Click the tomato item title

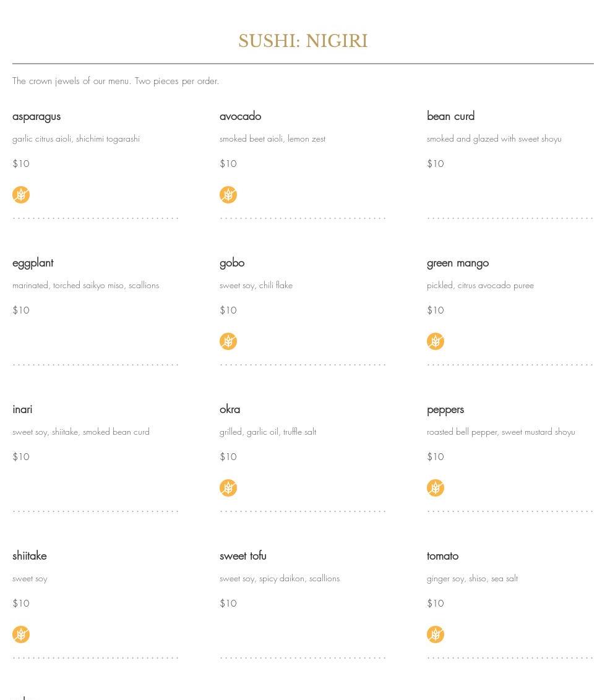pos(442,556)
